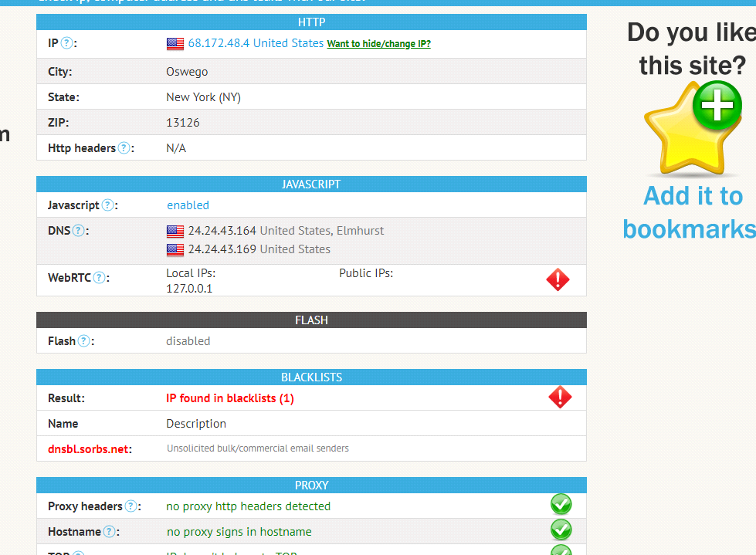This screenshot has height=555, width=756.
Task: Click the Description column heading
Action: 196,424
